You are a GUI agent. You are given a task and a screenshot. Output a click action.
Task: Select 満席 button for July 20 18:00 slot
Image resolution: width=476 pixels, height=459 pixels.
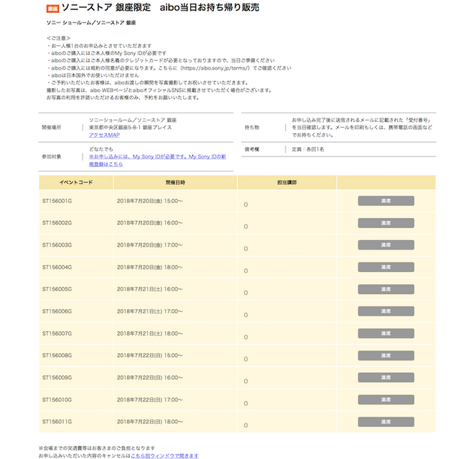[x=386, y=267]
